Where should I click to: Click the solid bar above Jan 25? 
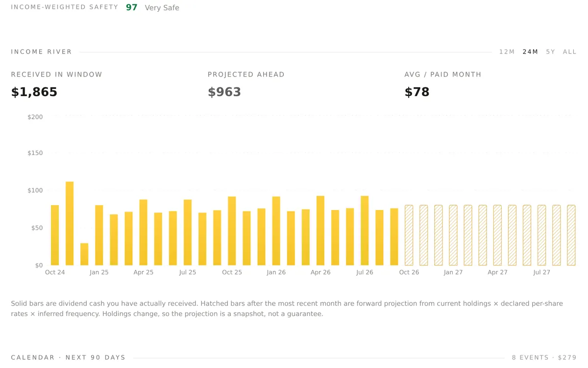99,235
